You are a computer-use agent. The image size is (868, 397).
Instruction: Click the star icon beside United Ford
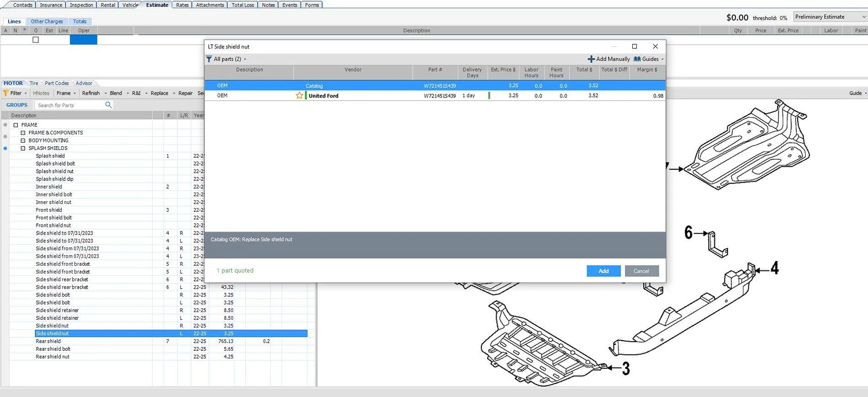click(x=299, y=96)
